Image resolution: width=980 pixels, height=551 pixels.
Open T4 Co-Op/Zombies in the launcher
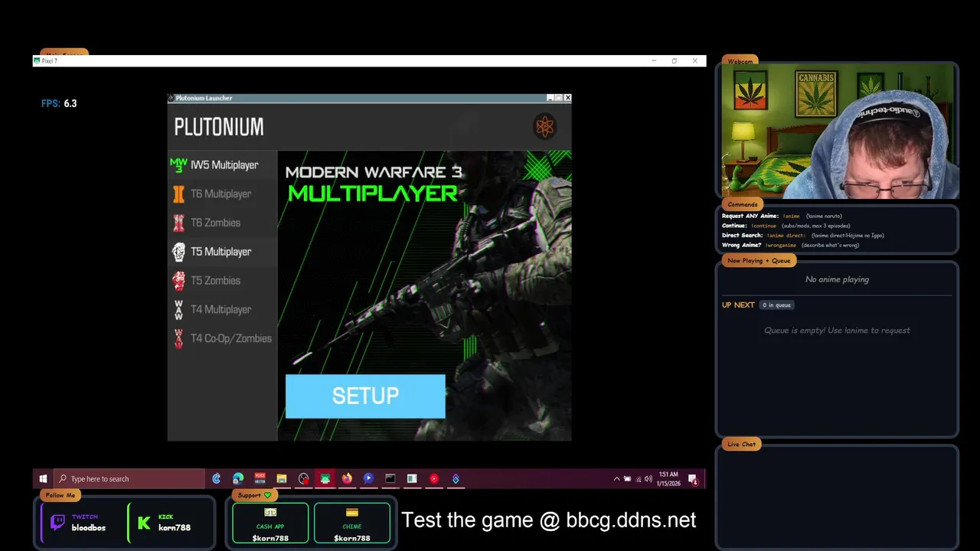222,338
